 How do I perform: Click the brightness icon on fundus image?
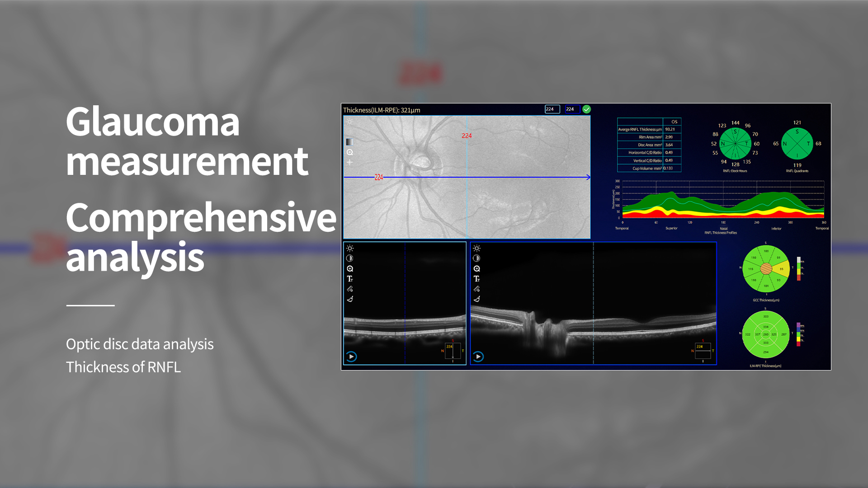tap(350, 122)
